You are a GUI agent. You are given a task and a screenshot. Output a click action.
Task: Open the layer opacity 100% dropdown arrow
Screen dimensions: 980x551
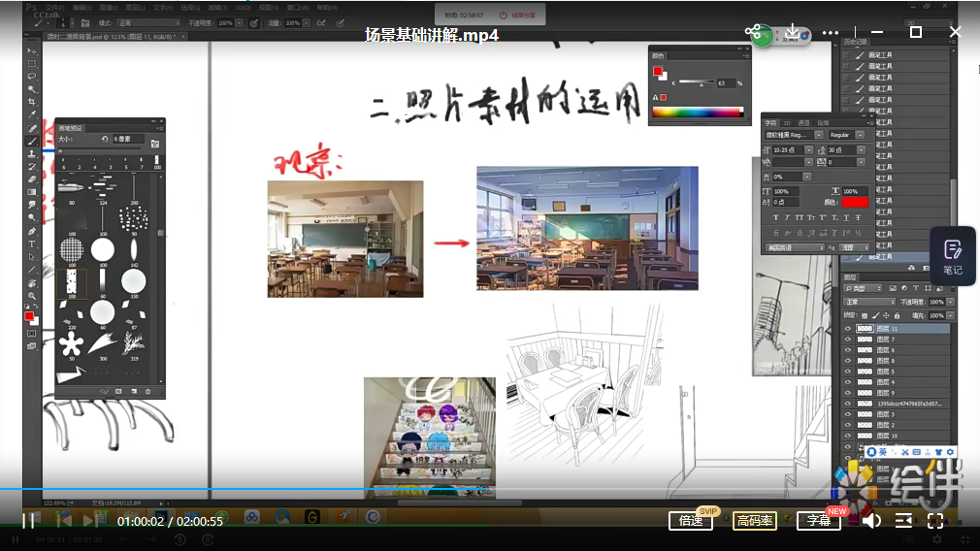tap(950, 302)
